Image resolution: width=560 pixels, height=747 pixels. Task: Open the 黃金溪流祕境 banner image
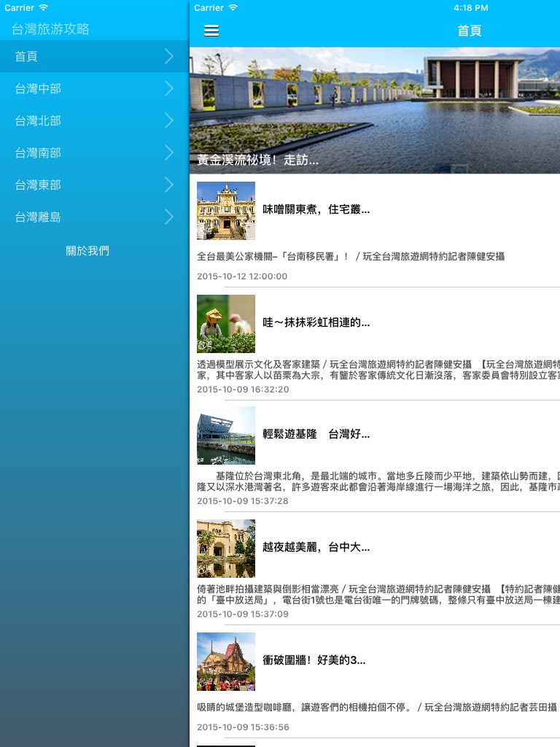[375, 109]
